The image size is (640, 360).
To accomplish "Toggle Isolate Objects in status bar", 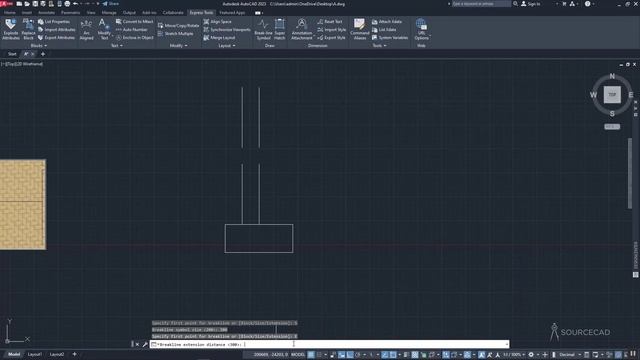I will (610, 355).
